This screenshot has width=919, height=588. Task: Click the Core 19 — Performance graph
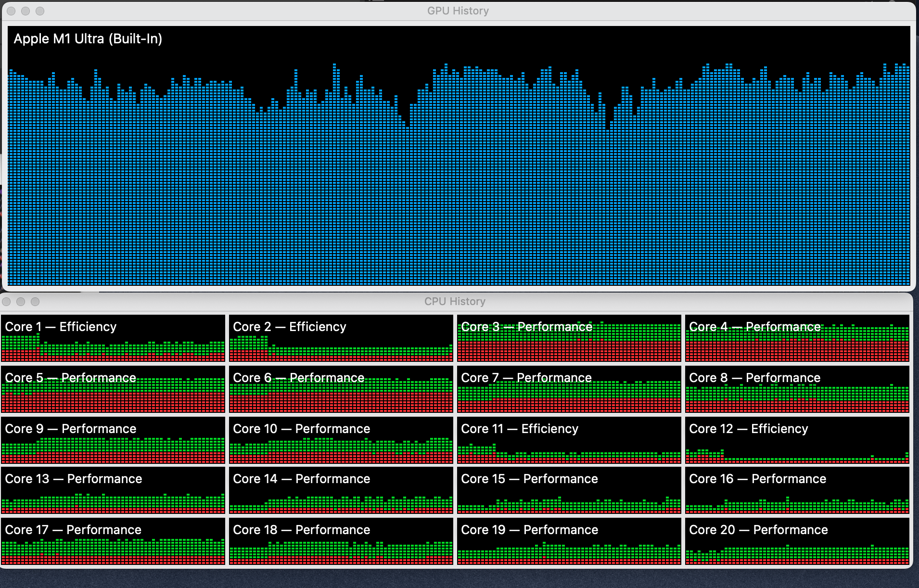(x=569, y=541)
